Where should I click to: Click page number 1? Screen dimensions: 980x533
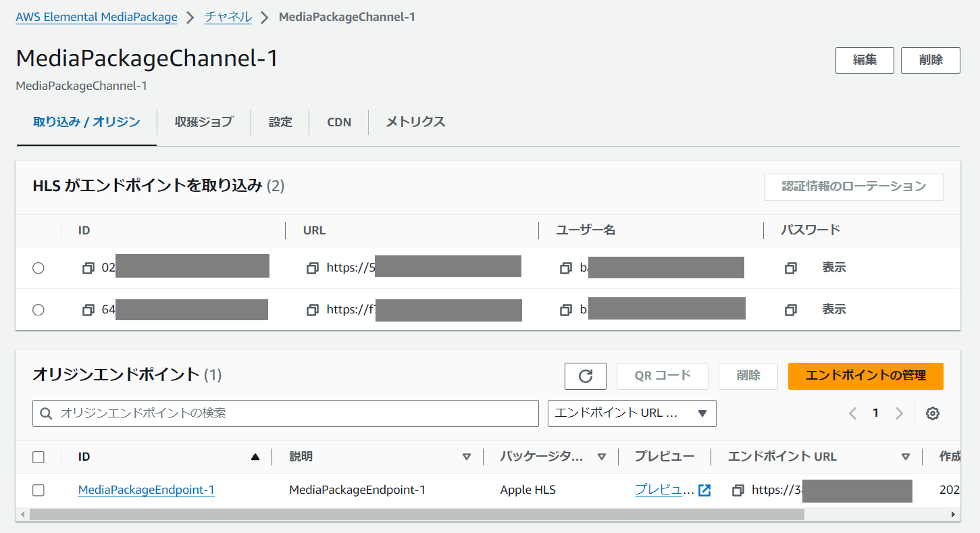tap(876, 413)
